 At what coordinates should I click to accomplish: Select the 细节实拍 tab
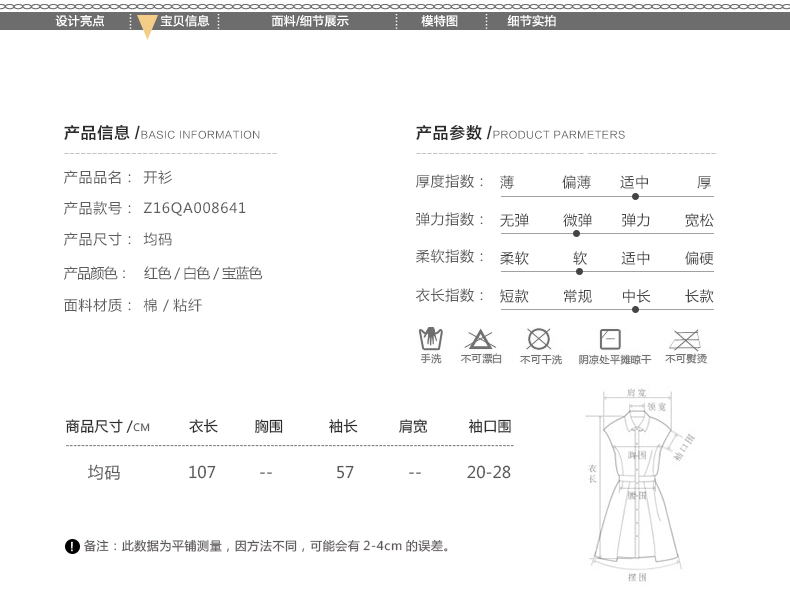click(x=532, y=21)
